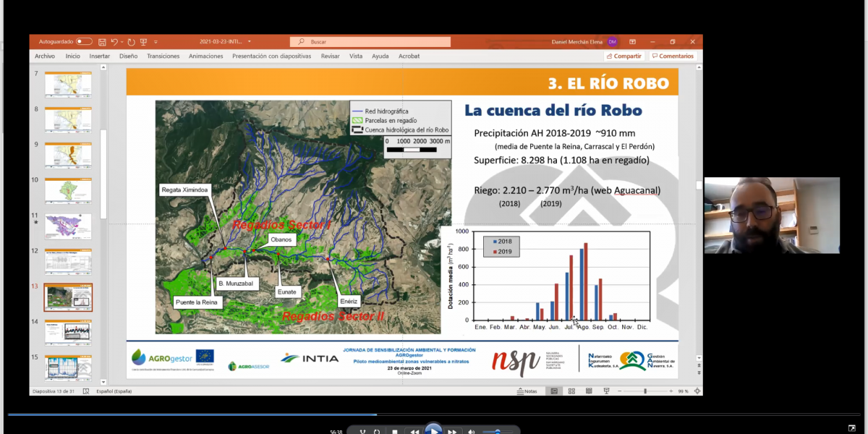
Task: Click the video player Play button
Action: [x=433, y=431]
